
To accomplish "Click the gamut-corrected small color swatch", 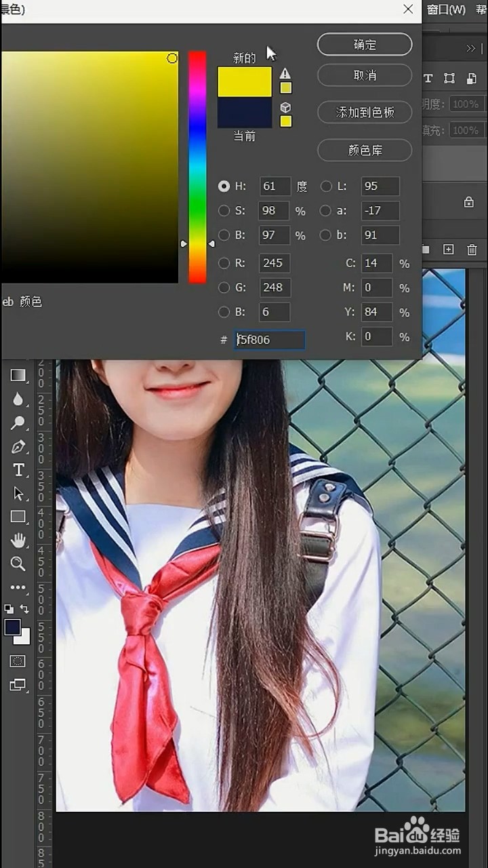I will coord(286,87).
